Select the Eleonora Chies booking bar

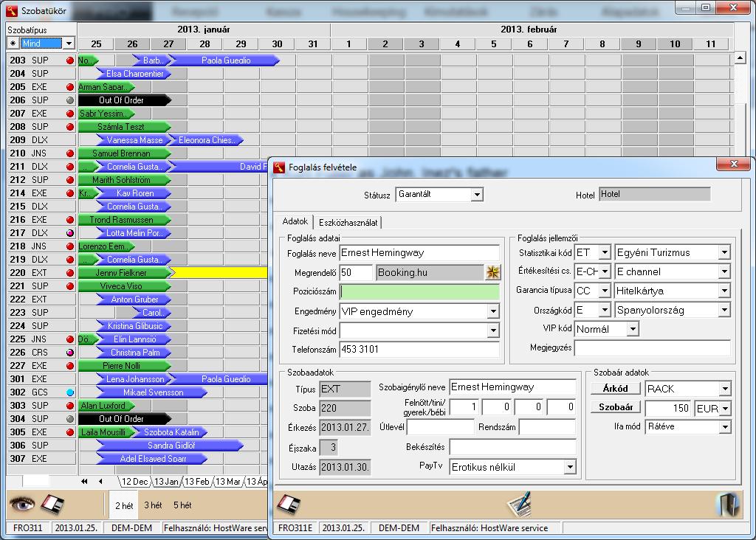[207, 140]
